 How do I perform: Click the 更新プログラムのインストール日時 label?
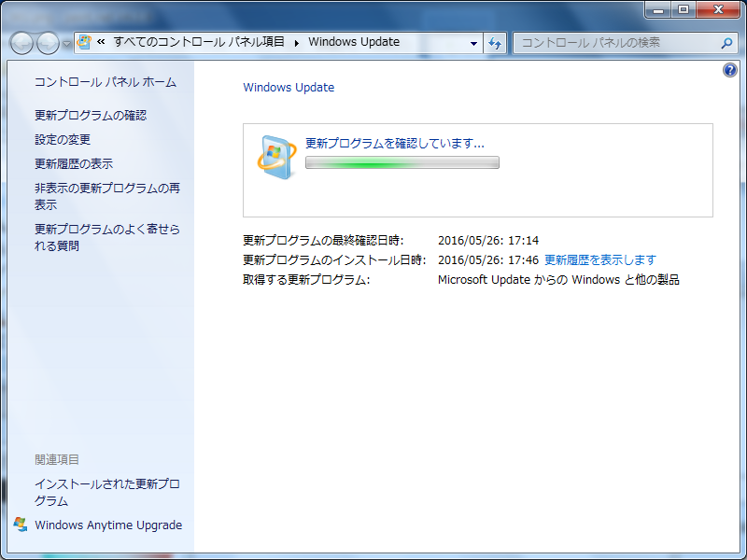334,260
